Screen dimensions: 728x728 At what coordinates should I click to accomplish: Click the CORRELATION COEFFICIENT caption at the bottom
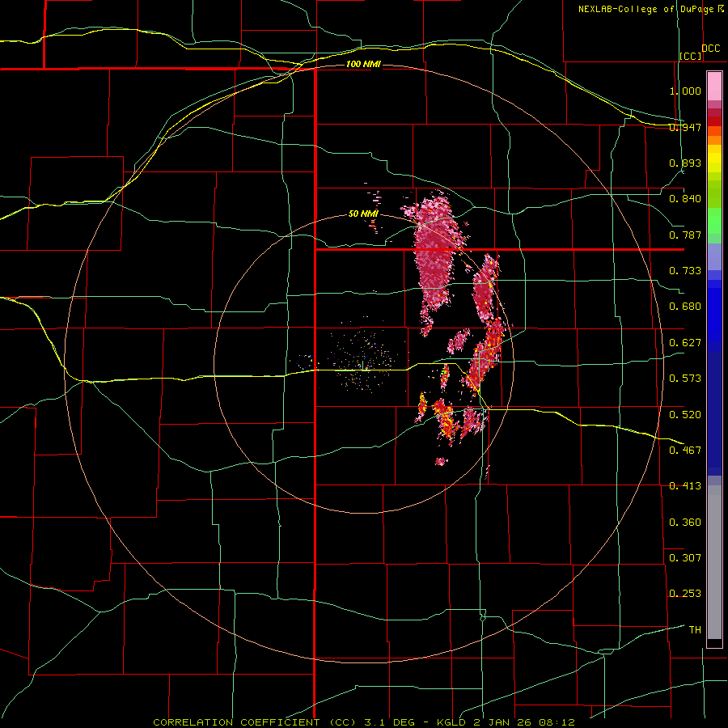[x=364, y=722]
